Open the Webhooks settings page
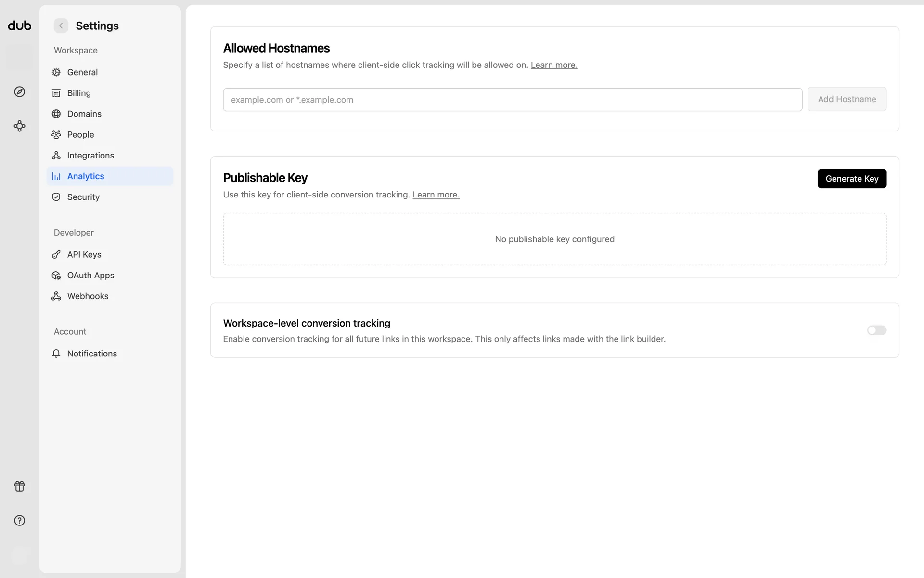 click(88, 296)
